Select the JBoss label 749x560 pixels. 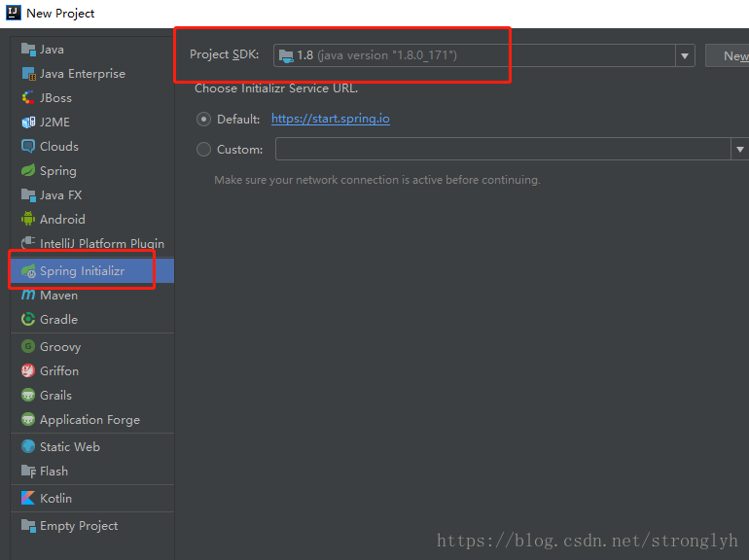55,98
